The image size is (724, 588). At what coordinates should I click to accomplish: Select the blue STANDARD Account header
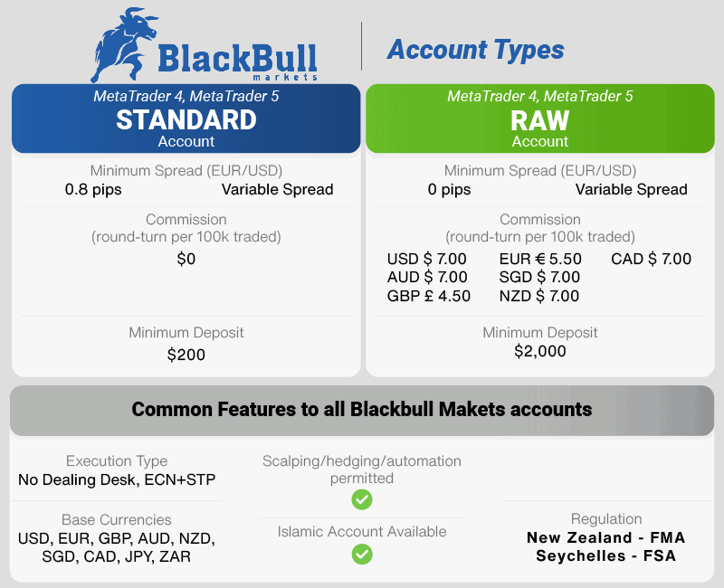[x=186, y=119]
